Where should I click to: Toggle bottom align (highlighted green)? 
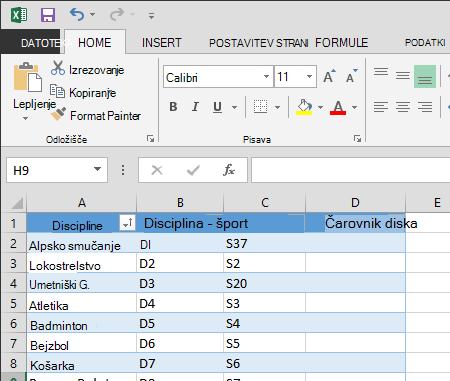click(x=425, y=77)
